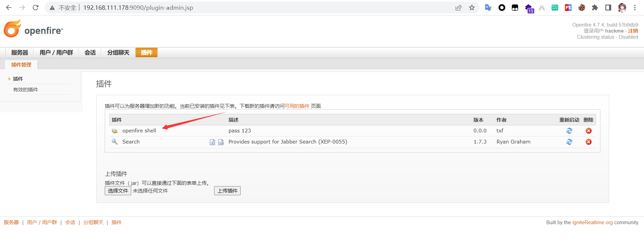Click version 0.0.0 cell
644x246 pixels.
point(480,131)
